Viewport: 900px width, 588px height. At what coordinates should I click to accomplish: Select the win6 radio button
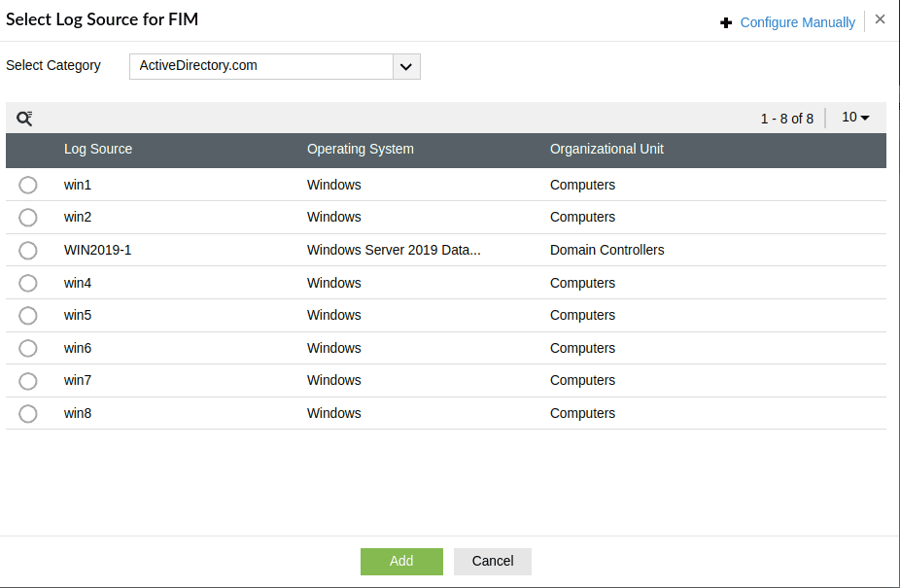pos(28,348)
